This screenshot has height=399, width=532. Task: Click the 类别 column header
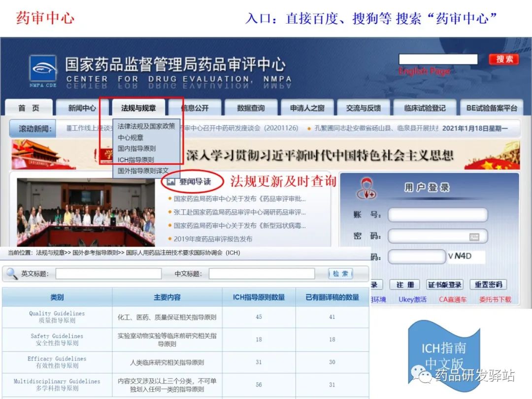57,298
